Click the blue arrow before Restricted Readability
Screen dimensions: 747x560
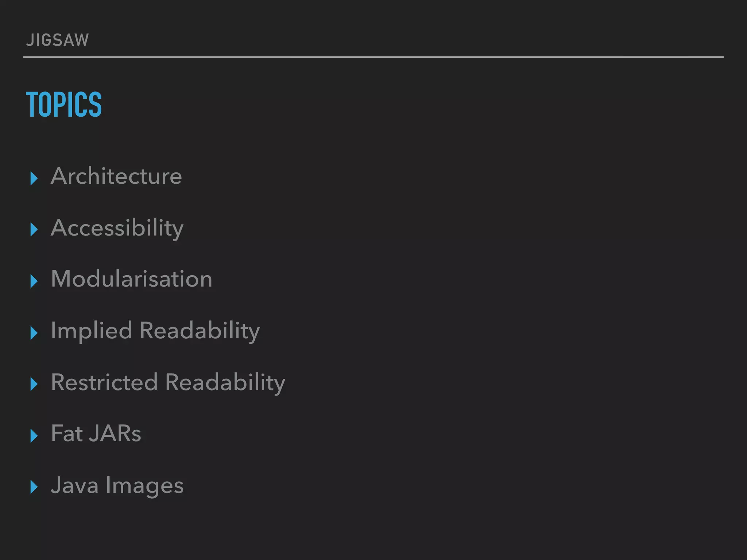pyautogui.click(x=34, y=384)
